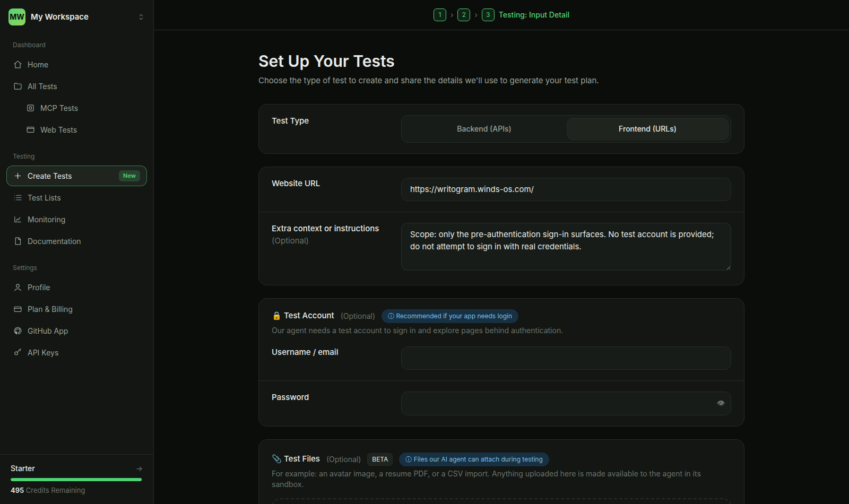Click the Monitoring chart icon
This screenshot has width=849, height=504.
click(18, 220)
